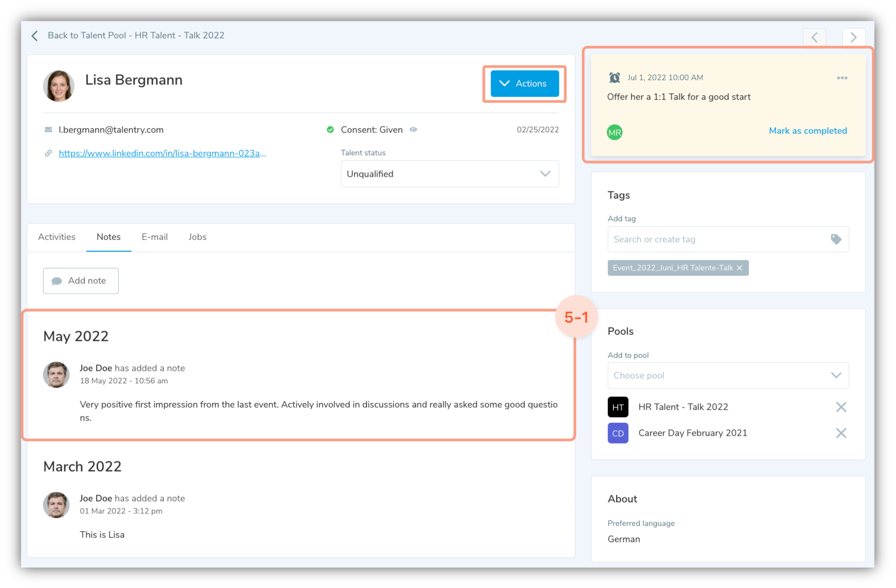The height and width of the screenshot is (588, 896).
Task: Click the back arrow to Talent Pool
Action: [35, 36]
